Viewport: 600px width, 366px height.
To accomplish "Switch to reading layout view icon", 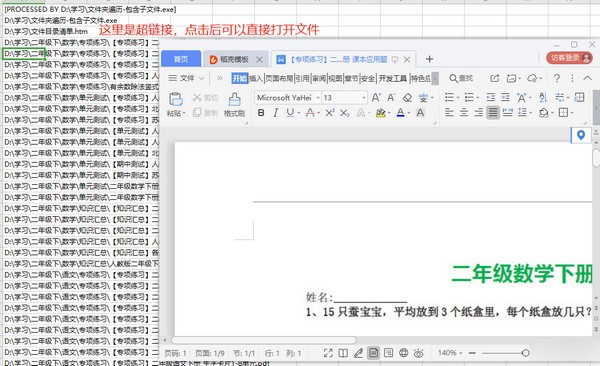I will 343,353.
